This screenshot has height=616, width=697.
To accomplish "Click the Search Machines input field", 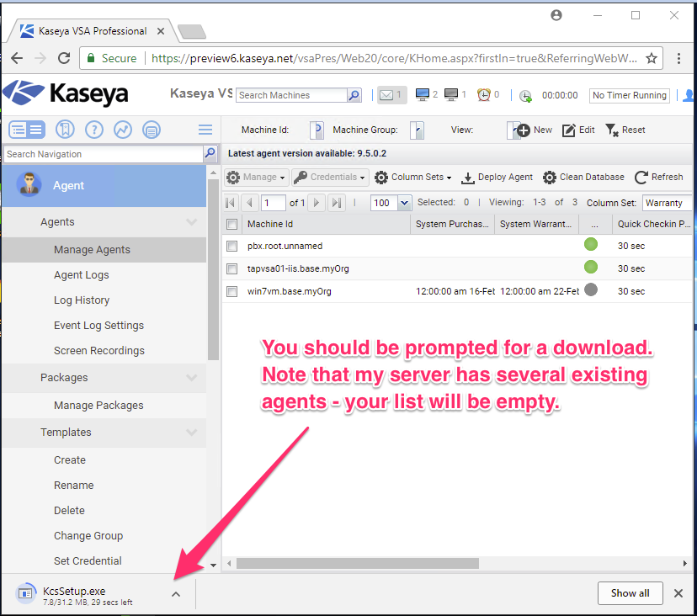I will (292, 95).
